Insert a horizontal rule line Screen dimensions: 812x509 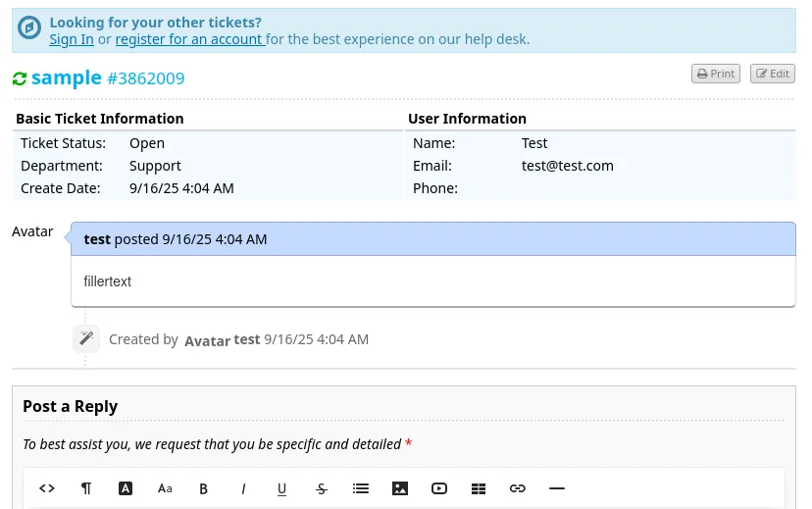coord(557,488)
